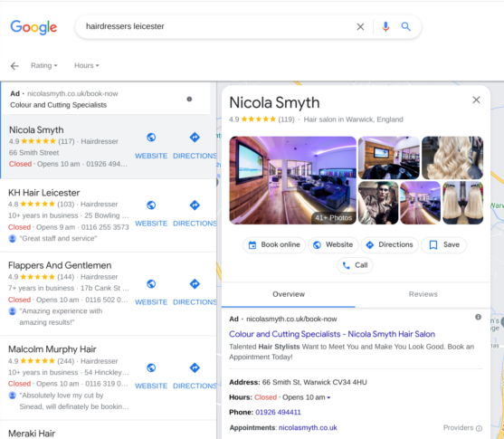Get directions to KH Hair Leicester
Screen dimensions: 504x439
point(195,205)
